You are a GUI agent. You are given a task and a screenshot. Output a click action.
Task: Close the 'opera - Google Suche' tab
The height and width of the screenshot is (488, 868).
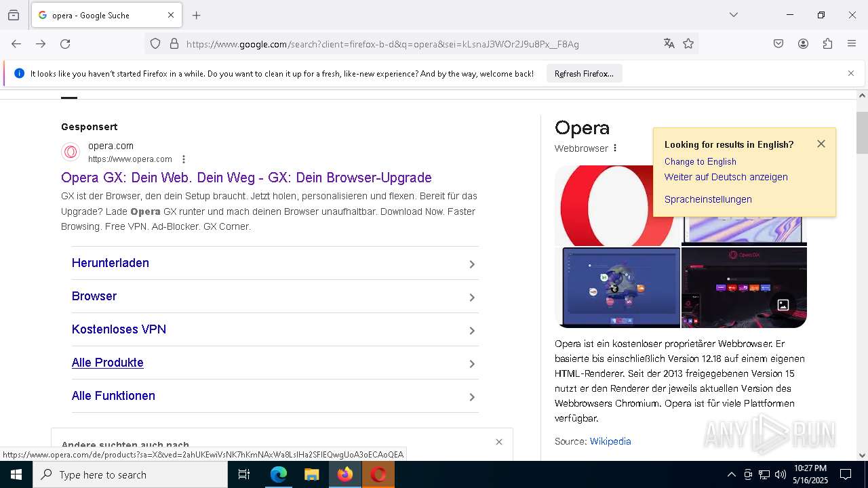[171, 15]
